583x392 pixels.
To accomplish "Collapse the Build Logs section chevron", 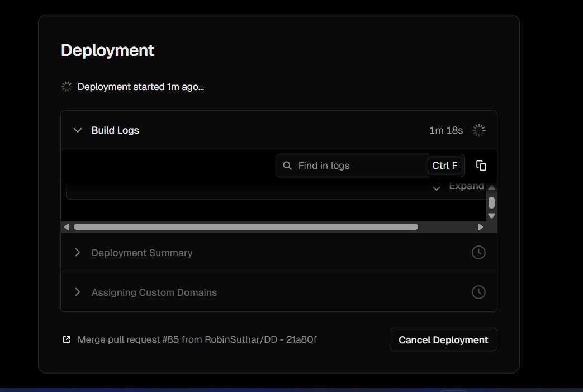I will 77,130.
